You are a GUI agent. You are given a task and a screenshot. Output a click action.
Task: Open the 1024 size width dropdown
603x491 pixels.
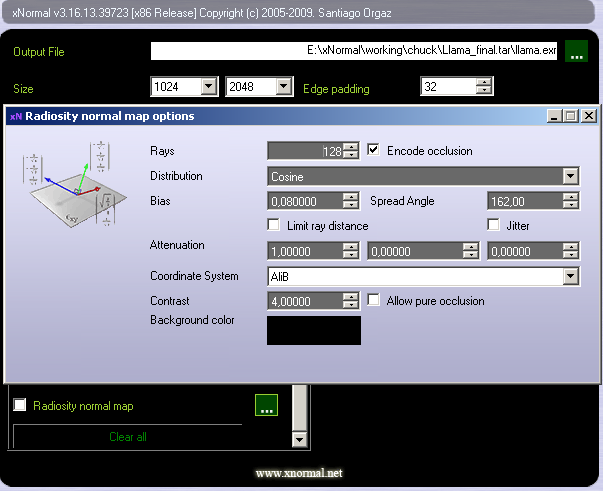(208, 87)
